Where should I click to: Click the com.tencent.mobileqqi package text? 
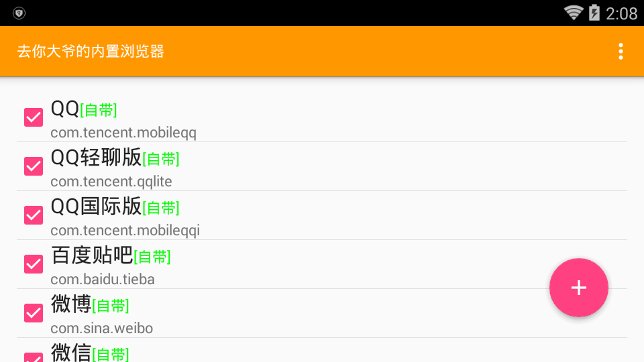tap(125, 231)
